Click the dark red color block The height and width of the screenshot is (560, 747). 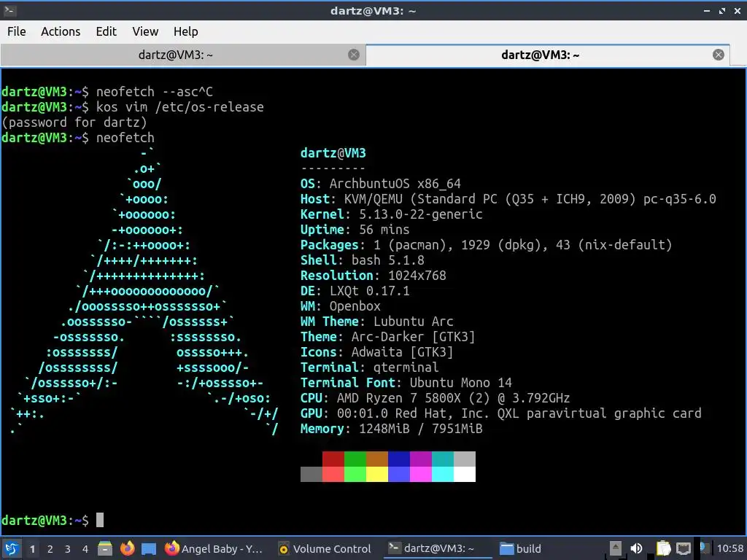coord(333,459)
